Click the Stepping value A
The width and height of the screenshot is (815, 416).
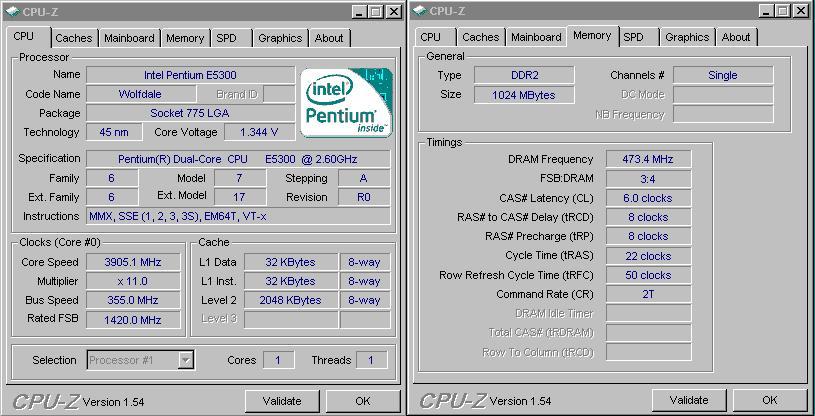[364, 178]
